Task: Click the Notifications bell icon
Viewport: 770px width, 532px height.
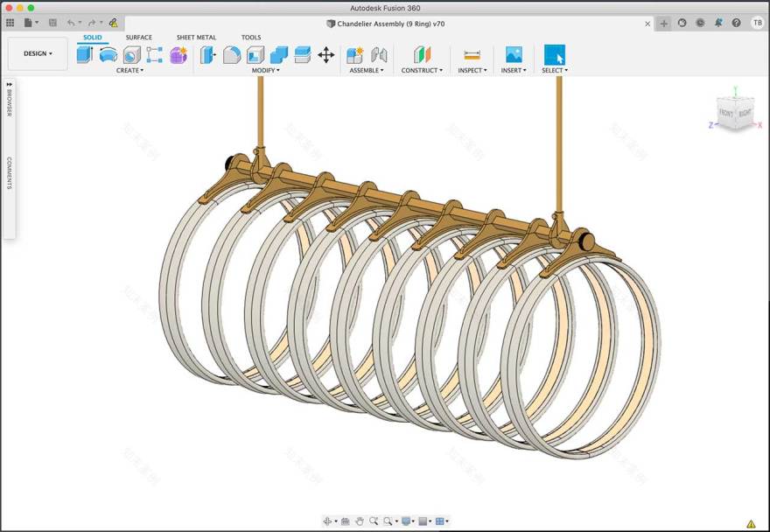Action: pyautogui.click(x=717, y=23)
